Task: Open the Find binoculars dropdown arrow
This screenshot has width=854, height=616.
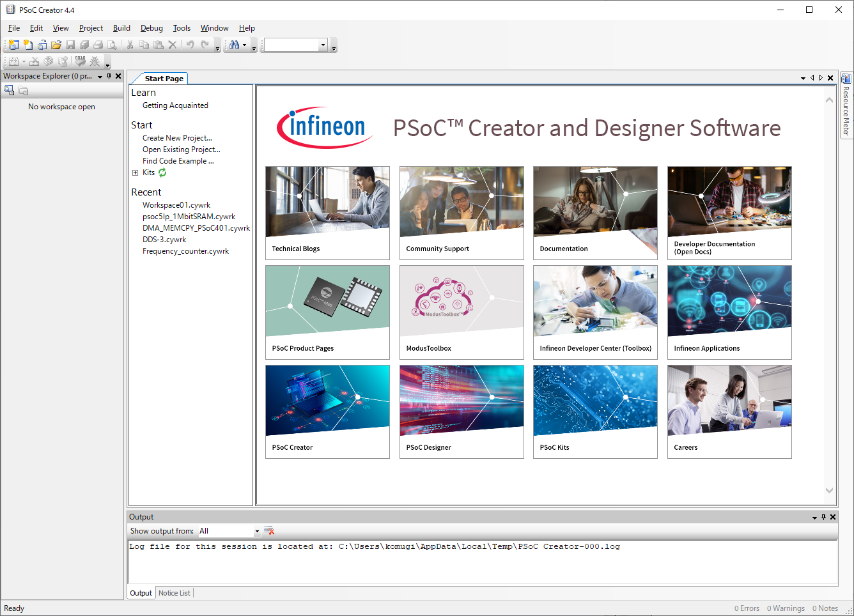Action: pyautogui.click(x=244, y=45)
